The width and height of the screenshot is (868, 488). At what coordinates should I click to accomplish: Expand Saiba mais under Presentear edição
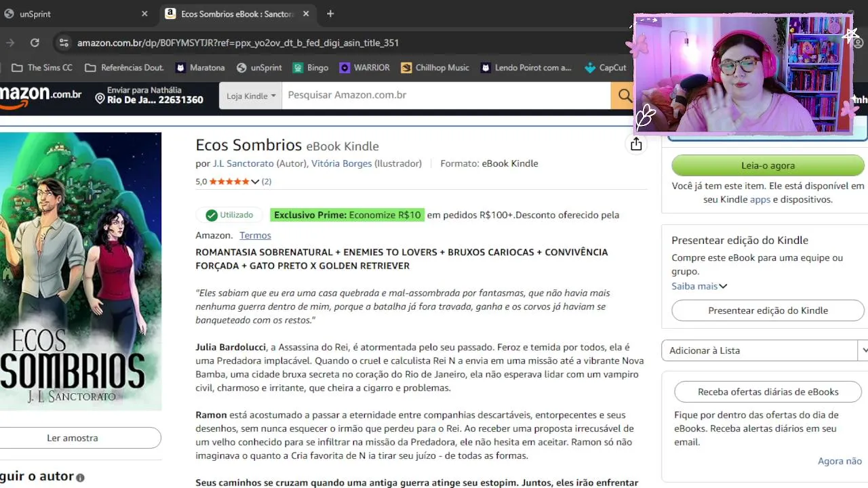(699, 286)
